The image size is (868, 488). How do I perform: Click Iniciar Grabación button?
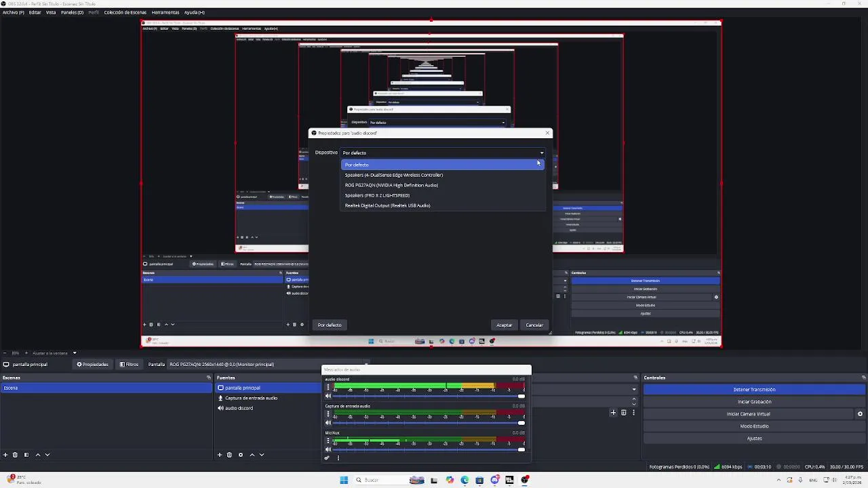pos(754,402)
